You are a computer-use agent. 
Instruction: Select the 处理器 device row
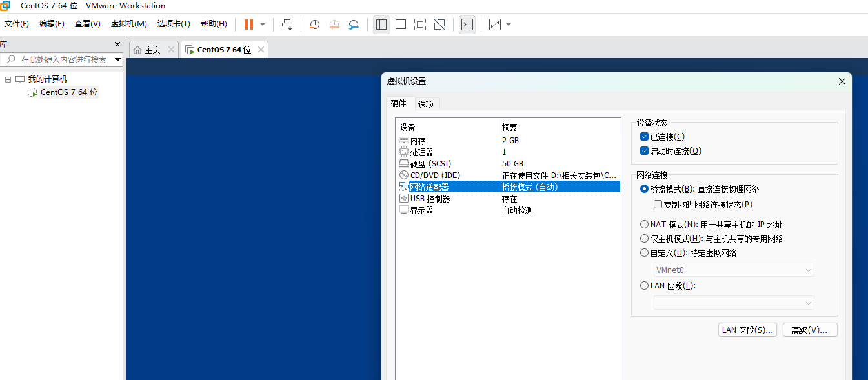[509, 152]
